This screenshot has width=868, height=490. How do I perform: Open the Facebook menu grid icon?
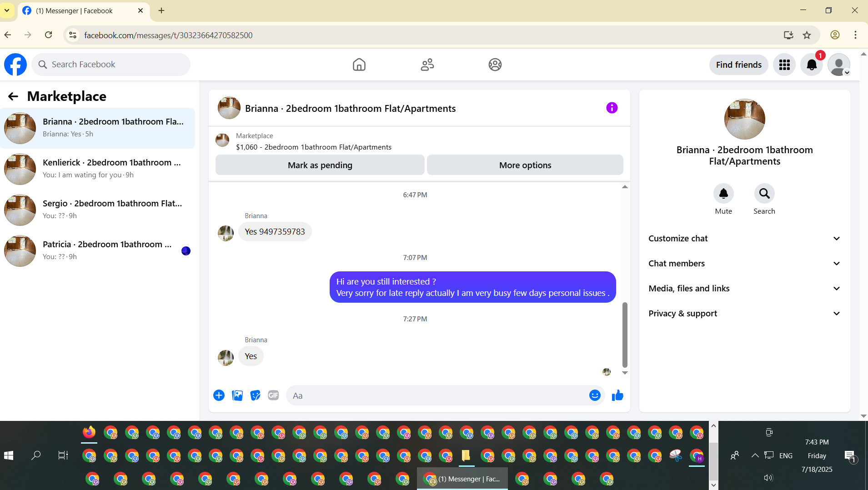pyautogui.click(x=784, y=65)
